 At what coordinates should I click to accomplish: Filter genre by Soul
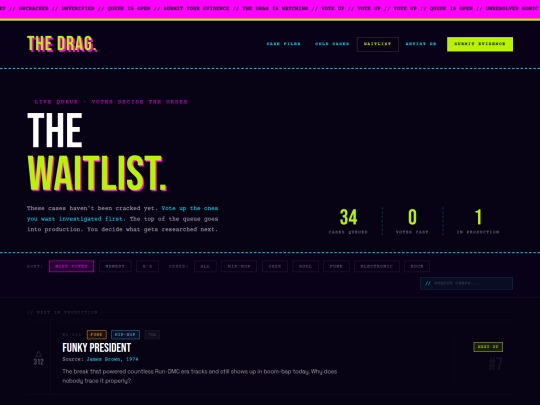[305, 266]
